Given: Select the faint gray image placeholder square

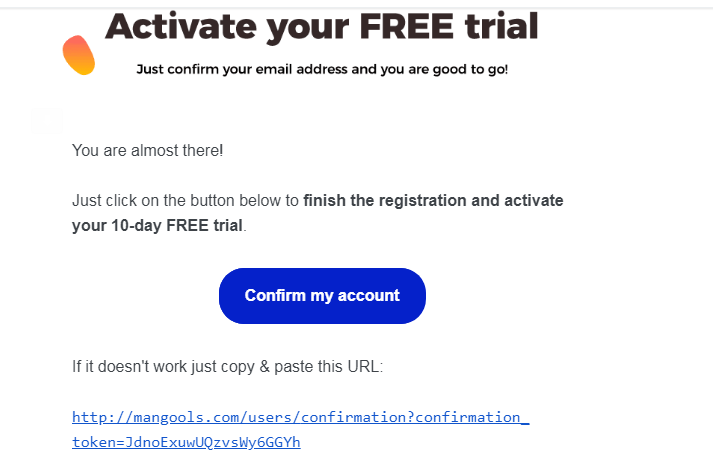Looking at the screenshot, I should (x=47, y=121).
